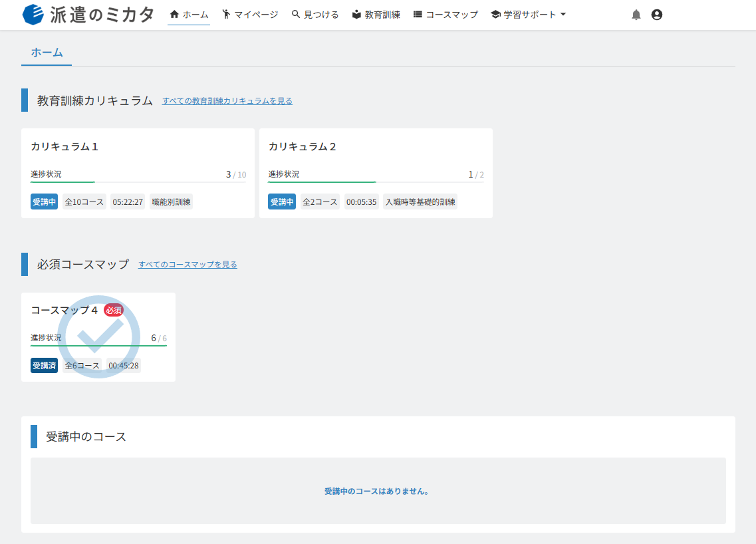The height and width of the screenshot is (544, 756).
Task: Expand the 学習サポート dropdown arrow
Action: [x=563, y=15]
